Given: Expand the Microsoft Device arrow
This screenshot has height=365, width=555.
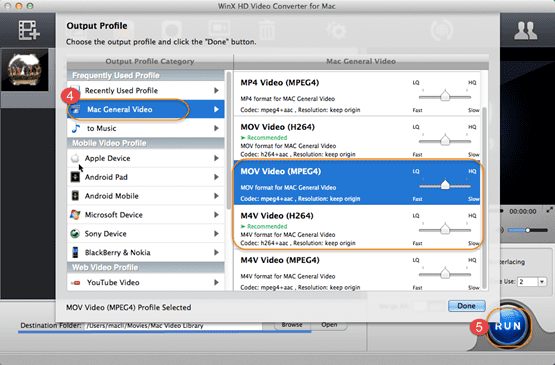Looking at the screenshot, I should (216, 215).
